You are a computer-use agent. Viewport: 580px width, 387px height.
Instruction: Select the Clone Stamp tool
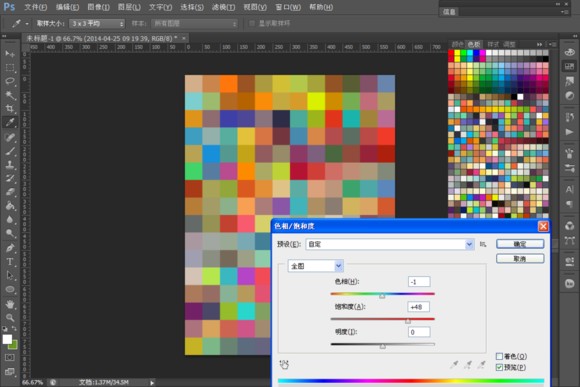[10, 165]
